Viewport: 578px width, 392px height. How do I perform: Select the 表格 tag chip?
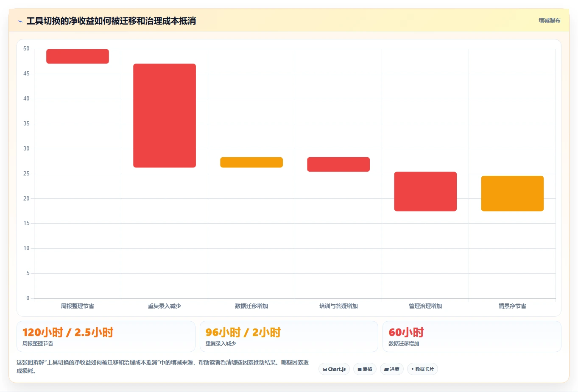365,369
